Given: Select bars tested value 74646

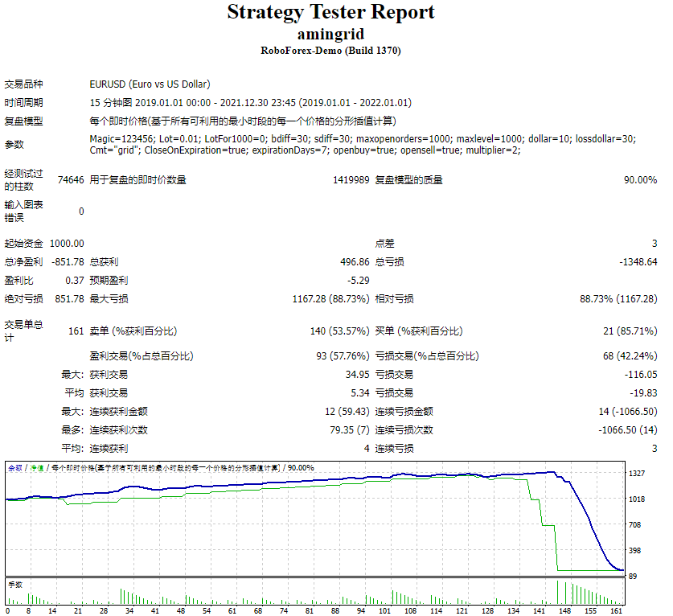Looking at the screenshot, I should (71, 180).
